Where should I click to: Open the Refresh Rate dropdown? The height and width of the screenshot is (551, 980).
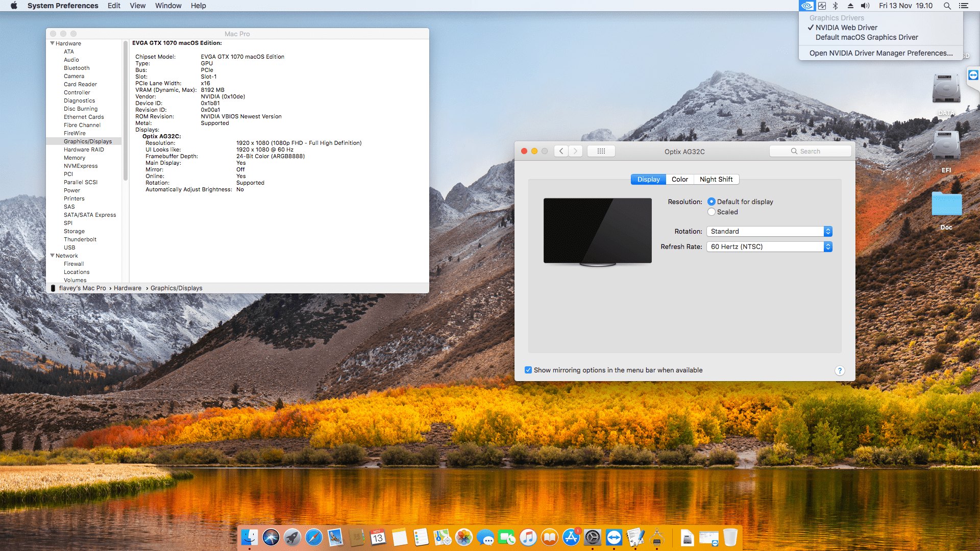(x=769, y=247)
